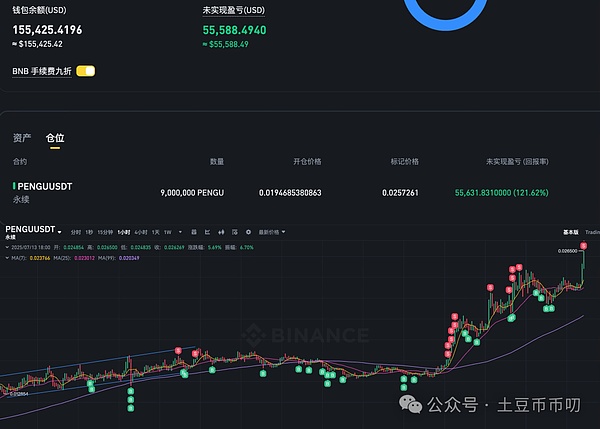
Task: Open the PENGUUSDT symbol dropdown arrow
Action: (x=62, y=229)
